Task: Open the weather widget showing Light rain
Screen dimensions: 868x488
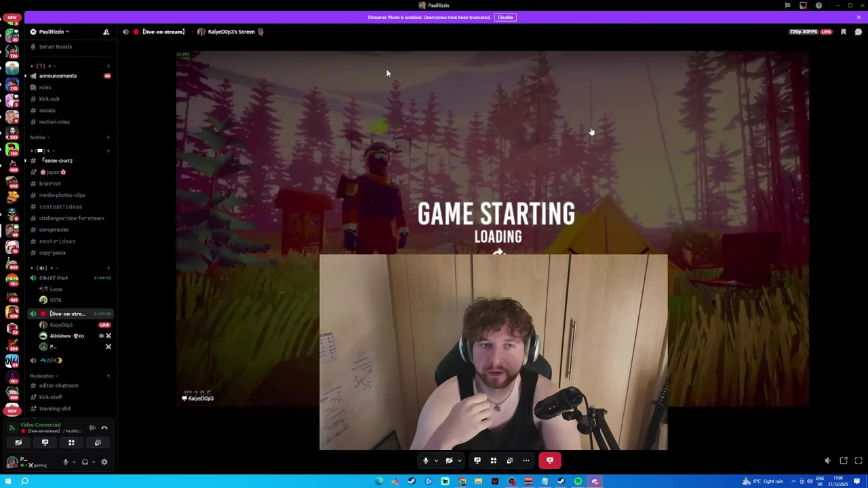Action: point(764,481)
